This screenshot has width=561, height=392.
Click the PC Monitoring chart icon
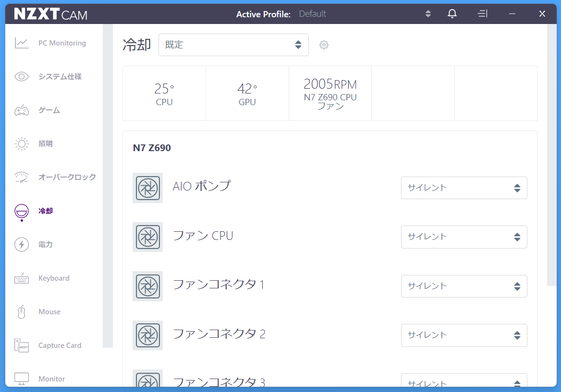[22, 43]
